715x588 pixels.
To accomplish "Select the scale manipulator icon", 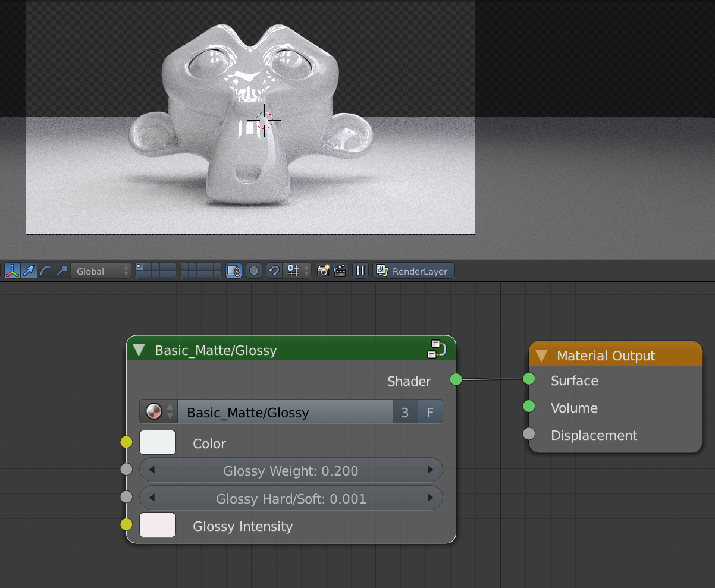I will click(x=62, y=271).
